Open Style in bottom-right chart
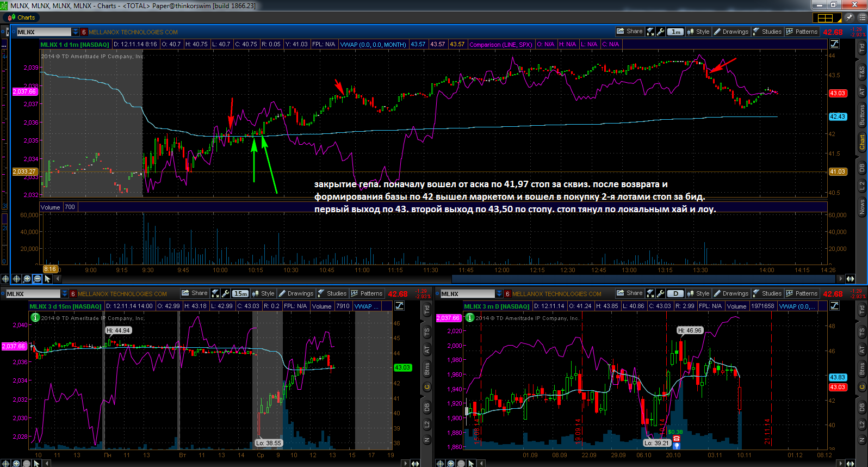The height and width of the screenshot is (467, 868). [698, 293]
